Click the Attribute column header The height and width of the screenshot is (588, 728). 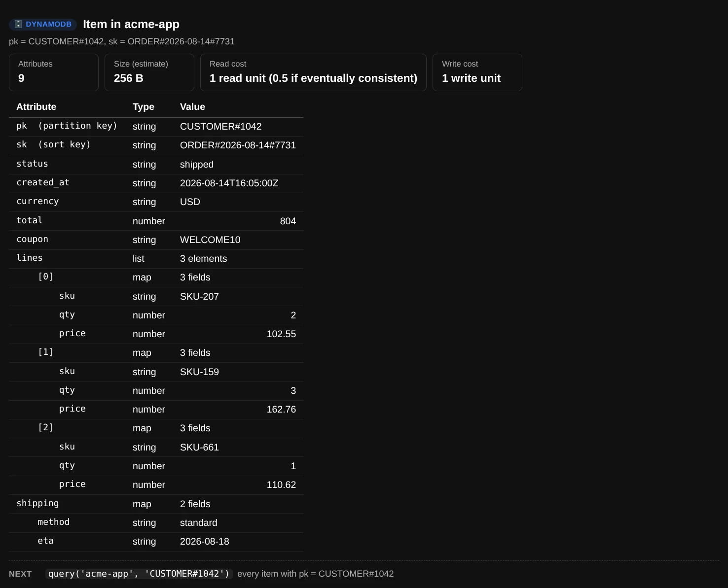(36, 107)
